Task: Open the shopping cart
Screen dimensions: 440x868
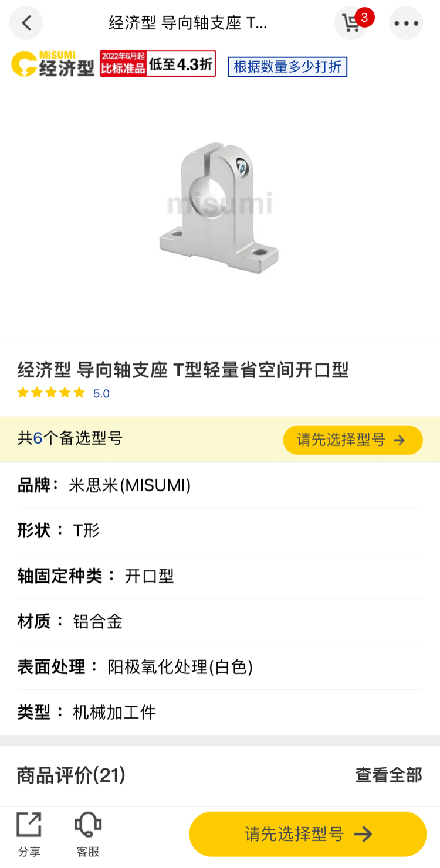Action: tap(351, 23)
